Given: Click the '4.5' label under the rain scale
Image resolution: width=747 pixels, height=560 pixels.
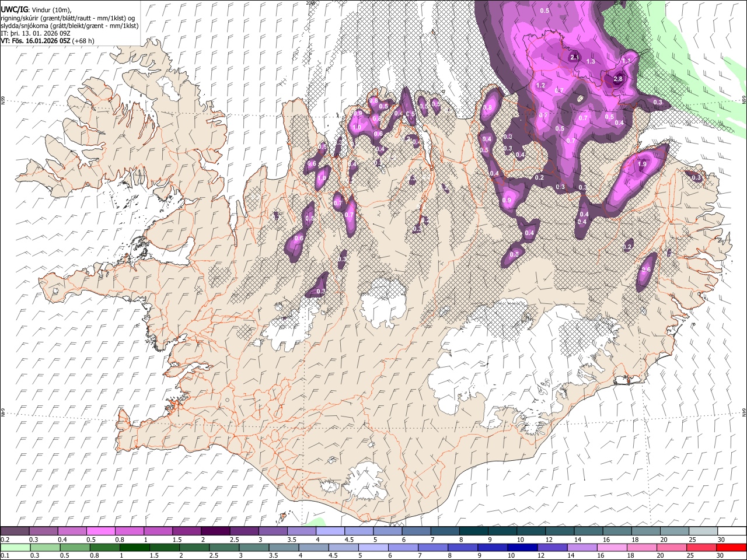Looking at the screenshot, I should (333, 556).
